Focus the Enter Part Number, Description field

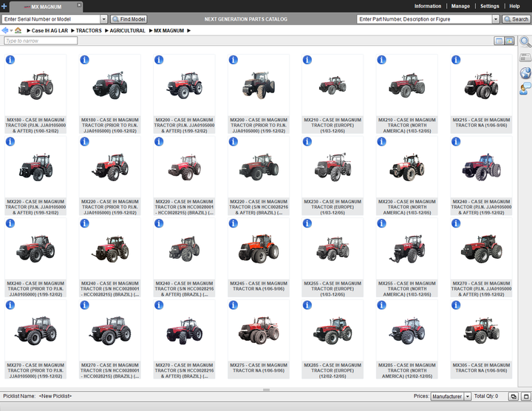tap(425, 19)
